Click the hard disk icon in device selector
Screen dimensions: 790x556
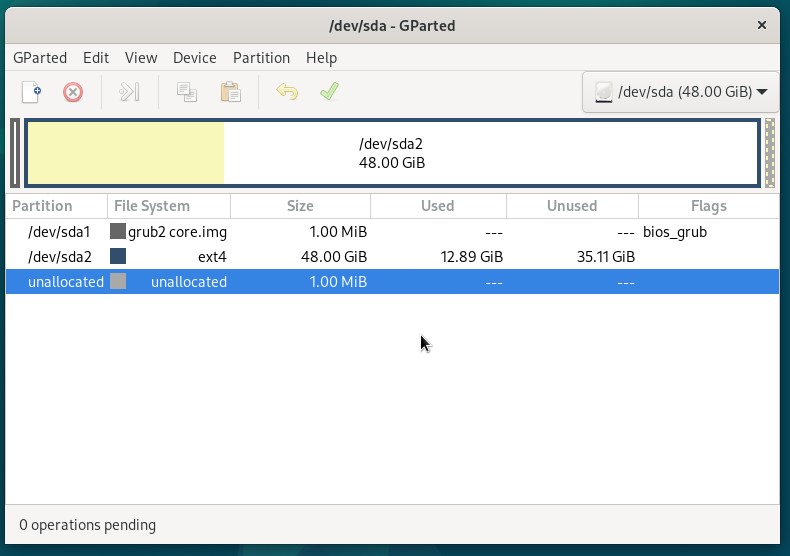point(604,92)
